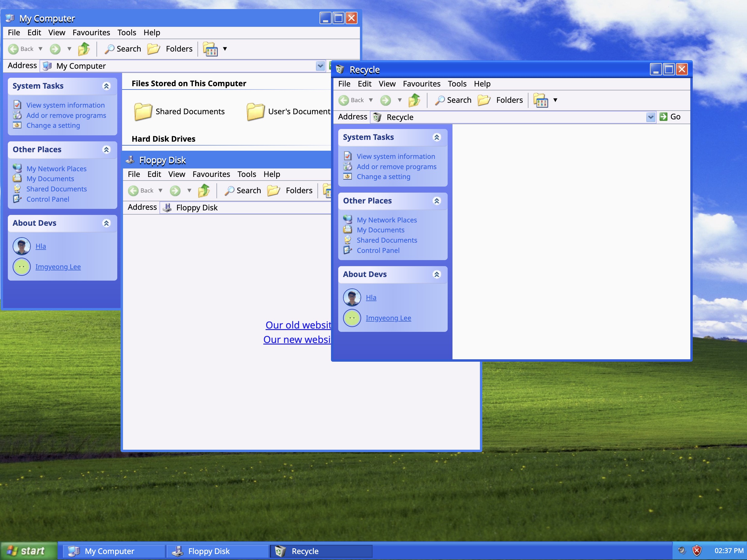
Task: Switch to Floppy Disk taskbar button
Action: pyautogui.click(x=217, y=551)
